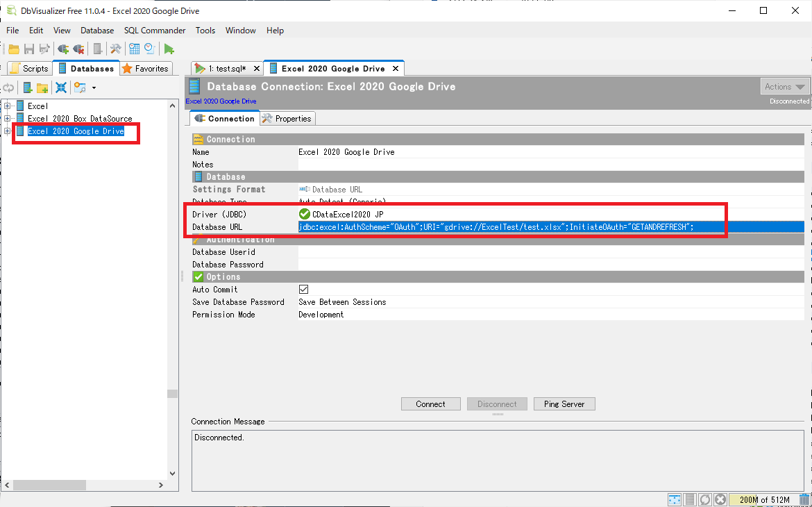Click the create folder icon with green plus

coord(42,88)
